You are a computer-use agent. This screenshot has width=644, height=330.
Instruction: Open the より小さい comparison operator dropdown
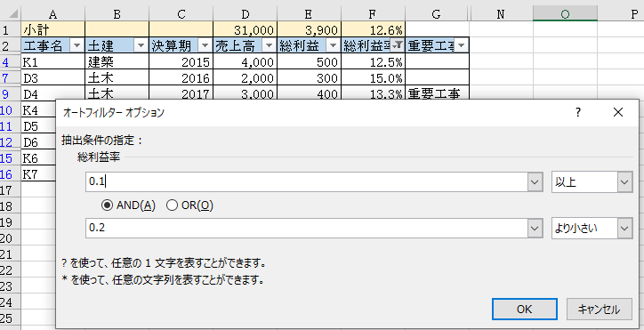click(x=624, y=228)
